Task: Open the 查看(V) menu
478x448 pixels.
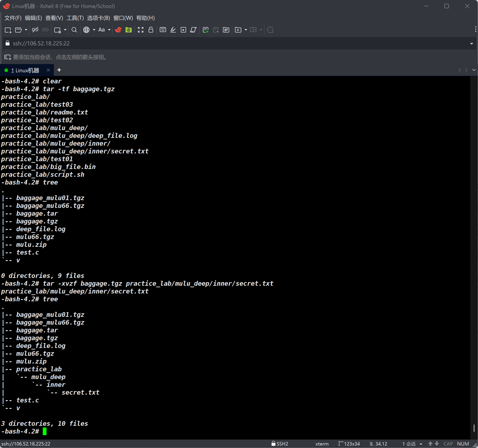Action: pyautogui.click(x=54, y=18)
